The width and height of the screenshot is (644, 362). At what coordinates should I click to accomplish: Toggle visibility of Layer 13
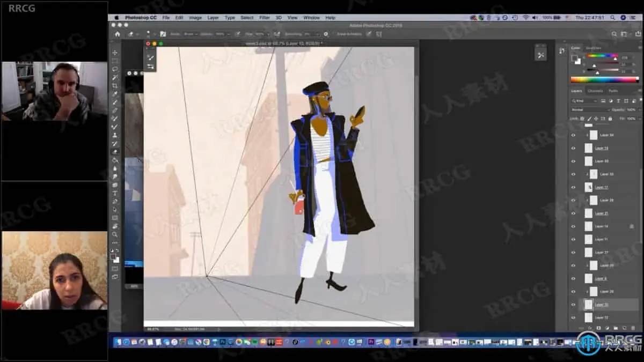pyautogui.click(x=573, y=148)
